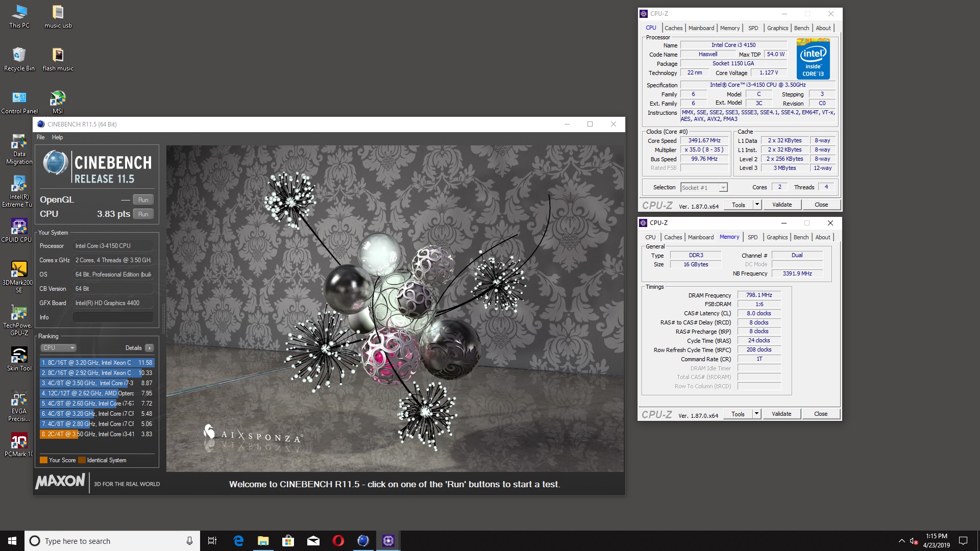This screenshot has height=551, width=980.
Task: Open Task View from taskbar
Action: [212, 541]
